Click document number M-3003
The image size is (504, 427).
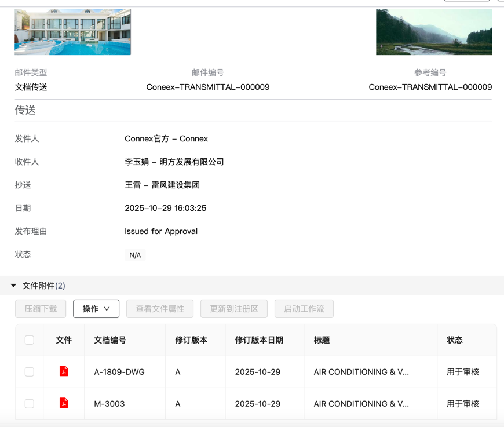[109, 404]
